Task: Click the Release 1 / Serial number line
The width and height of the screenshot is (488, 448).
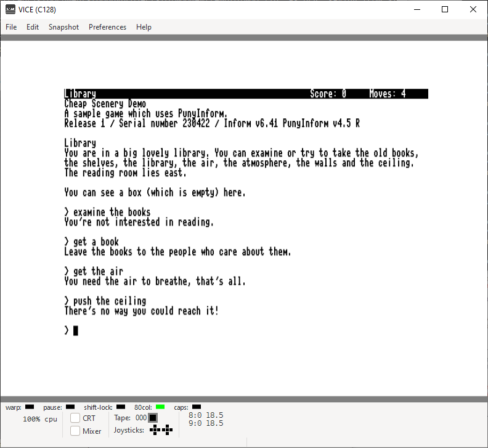Action: pos(212,123)
